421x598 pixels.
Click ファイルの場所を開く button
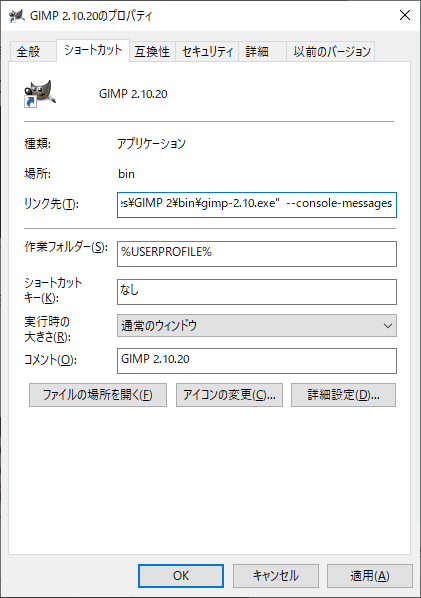(x=98, y=395)
